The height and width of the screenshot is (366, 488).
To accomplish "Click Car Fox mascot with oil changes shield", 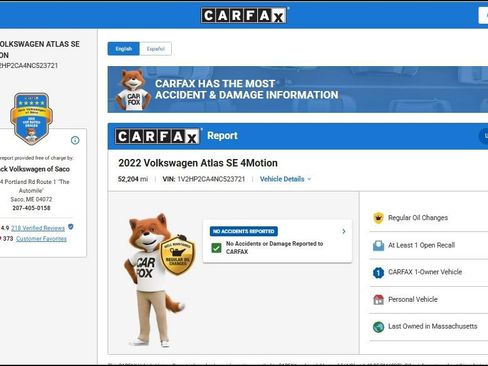I will pos(160,279).
